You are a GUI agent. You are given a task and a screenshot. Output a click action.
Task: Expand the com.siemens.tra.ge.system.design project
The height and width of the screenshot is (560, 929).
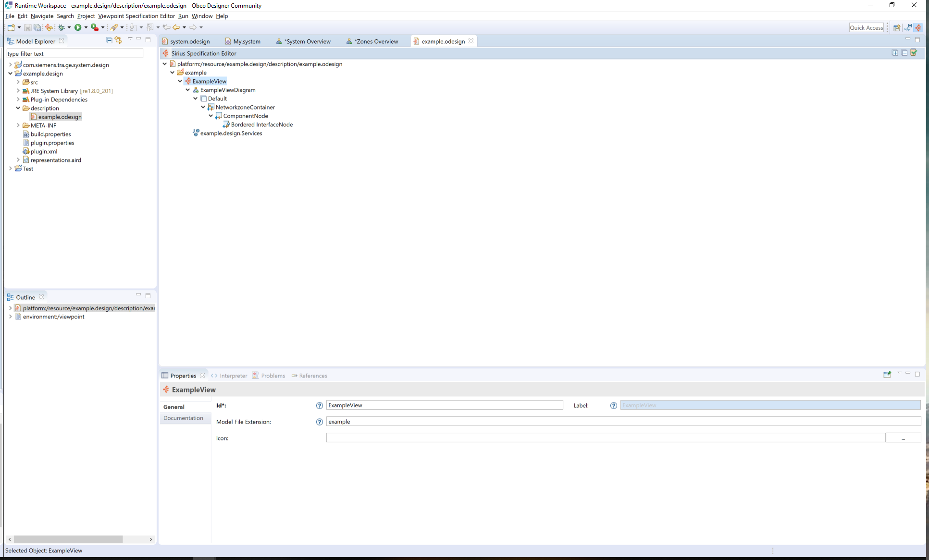(11, 65)
